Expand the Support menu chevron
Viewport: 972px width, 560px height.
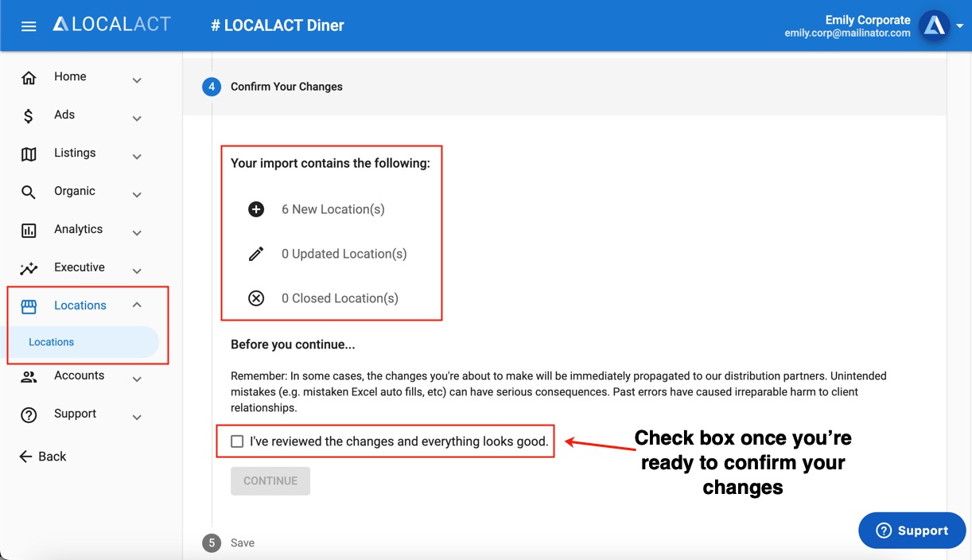point(137,418)
